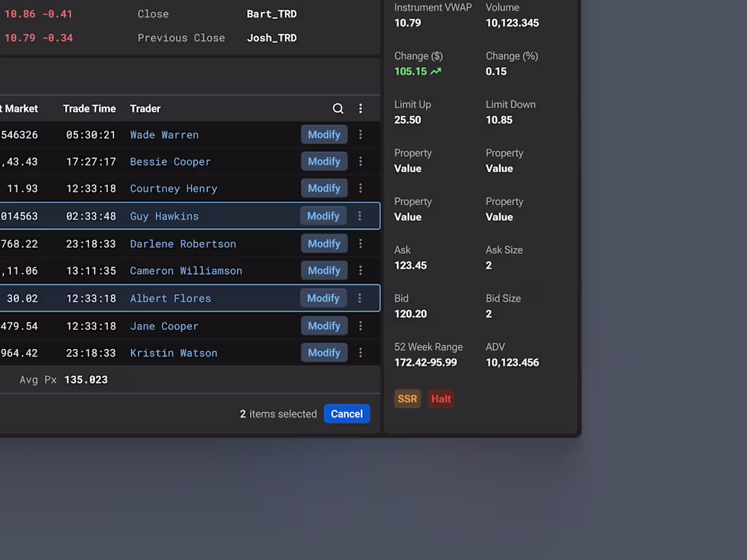
Task: Open row actions for Darlene Robertson
Action: (x=360, y=243)
